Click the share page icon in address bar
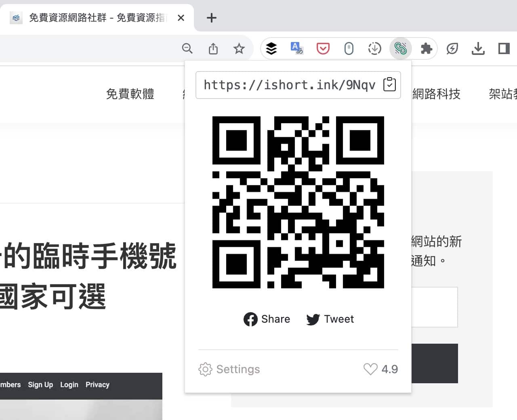Viewport: 517px width, 420px height. coord(213,49)
